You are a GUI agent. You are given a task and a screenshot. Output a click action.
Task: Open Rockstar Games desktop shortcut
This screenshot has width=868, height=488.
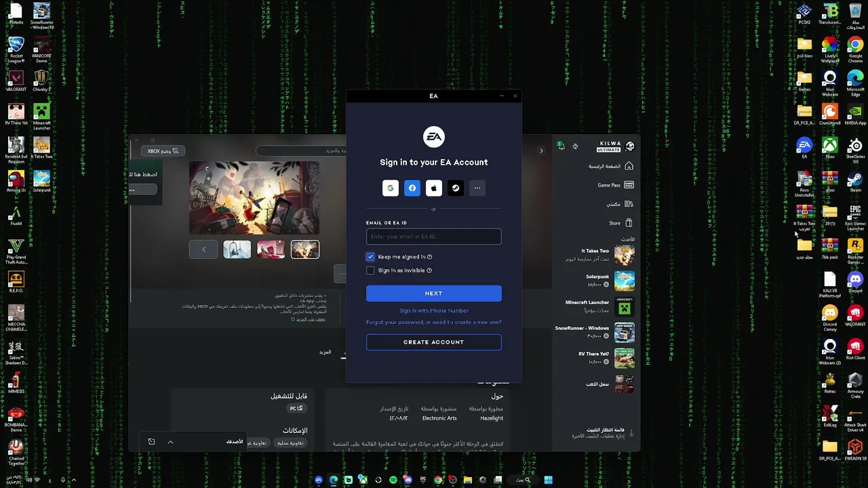(x=855, y=249)
